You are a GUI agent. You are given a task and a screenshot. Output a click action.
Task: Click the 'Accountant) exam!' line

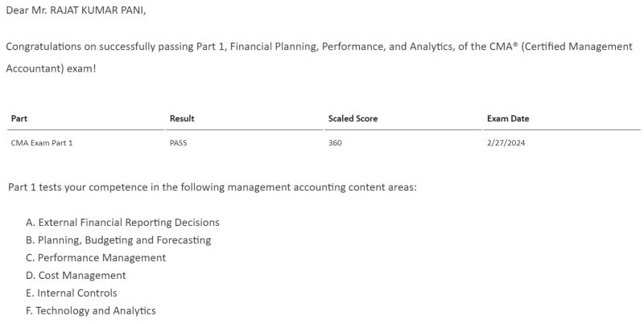pos(51,68)
